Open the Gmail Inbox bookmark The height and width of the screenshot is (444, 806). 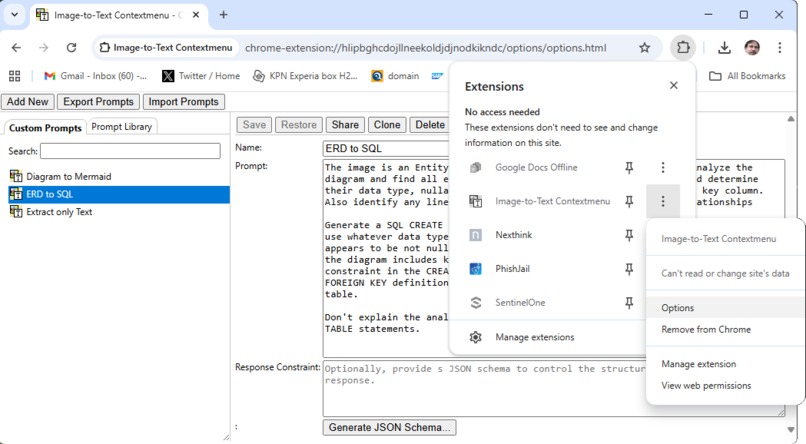pos(96,76)
